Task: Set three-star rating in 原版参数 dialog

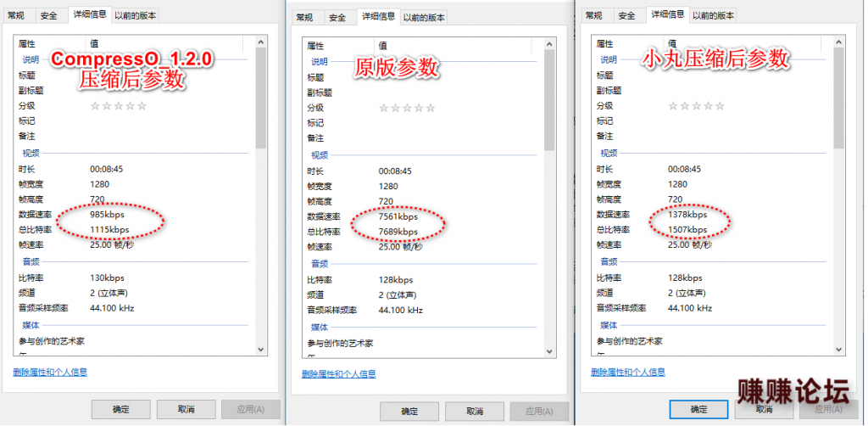Action: click(x=407, y=108)
